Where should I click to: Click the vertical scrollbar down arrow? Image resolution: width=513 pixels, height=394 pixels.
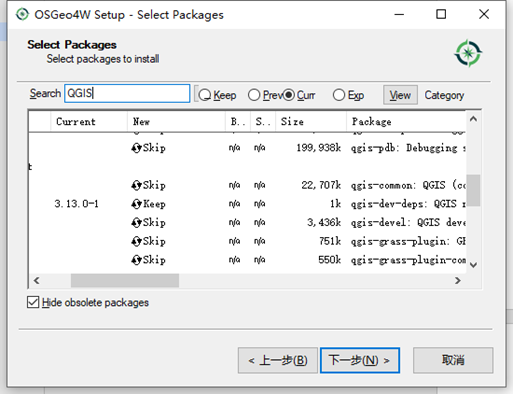(473, 265)
